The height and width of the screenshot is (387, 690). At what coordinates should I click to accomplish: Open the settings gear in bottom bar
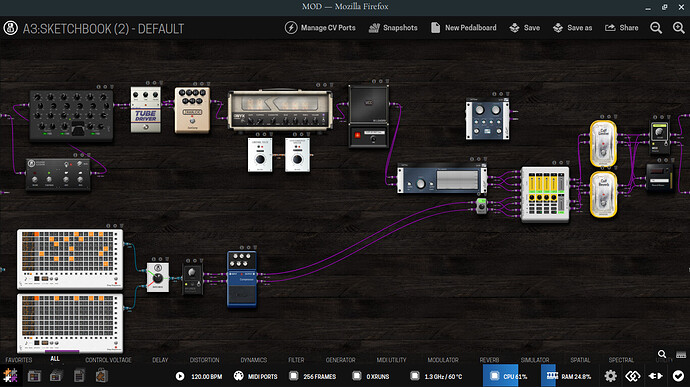(610, 376)
